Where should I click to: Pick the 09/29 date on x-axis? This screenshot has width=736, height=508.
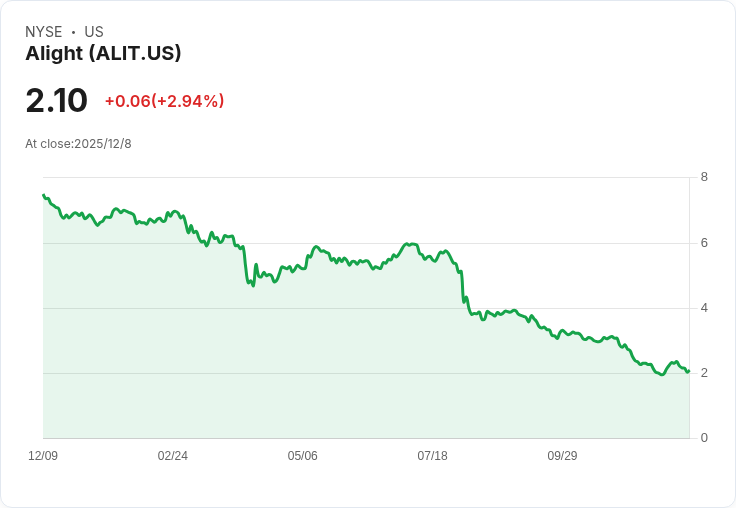[562, 456]
